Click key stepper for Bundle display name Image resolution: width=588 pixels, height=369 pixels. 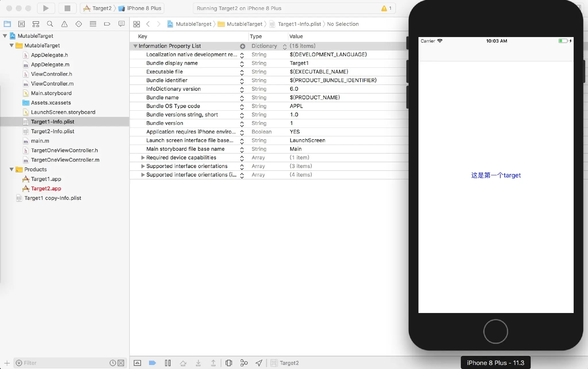coord(242,63)
